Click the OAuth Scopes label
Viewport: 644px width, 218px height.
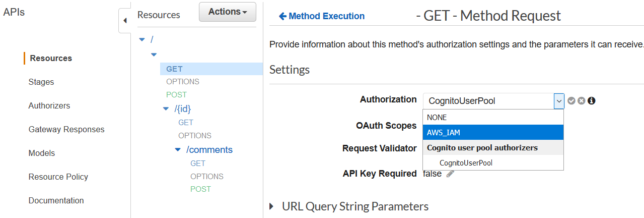click(386, 125)
